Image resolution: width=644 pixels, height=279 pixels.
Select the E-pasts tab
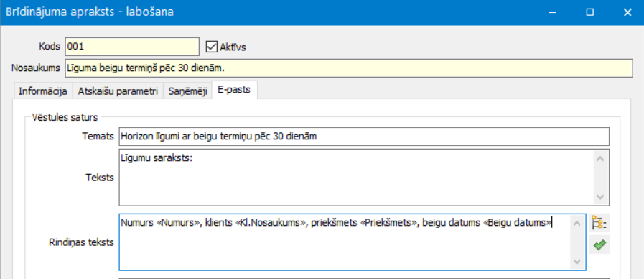[x=234, y=90]
